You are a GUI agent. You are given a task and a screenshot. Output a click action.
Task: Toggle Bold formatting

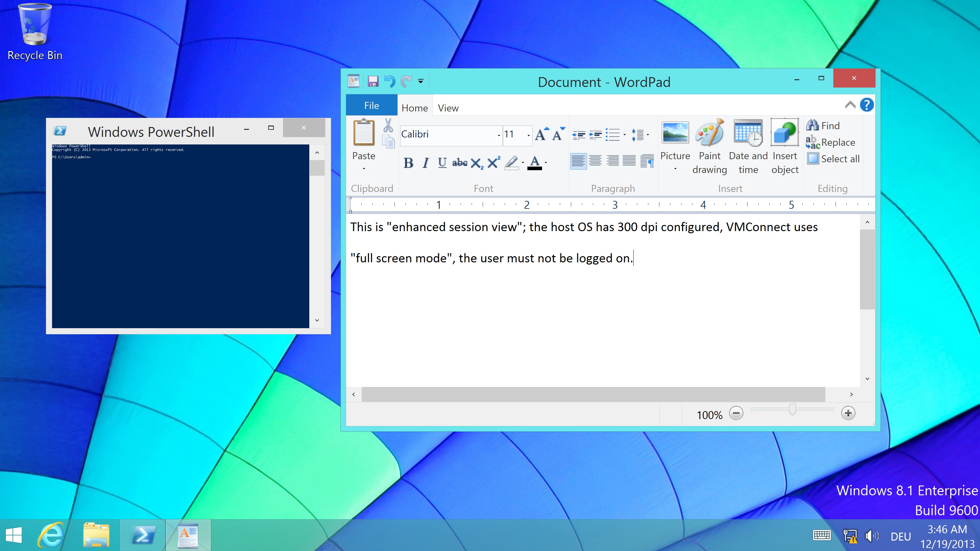click(x=408, y=163)
